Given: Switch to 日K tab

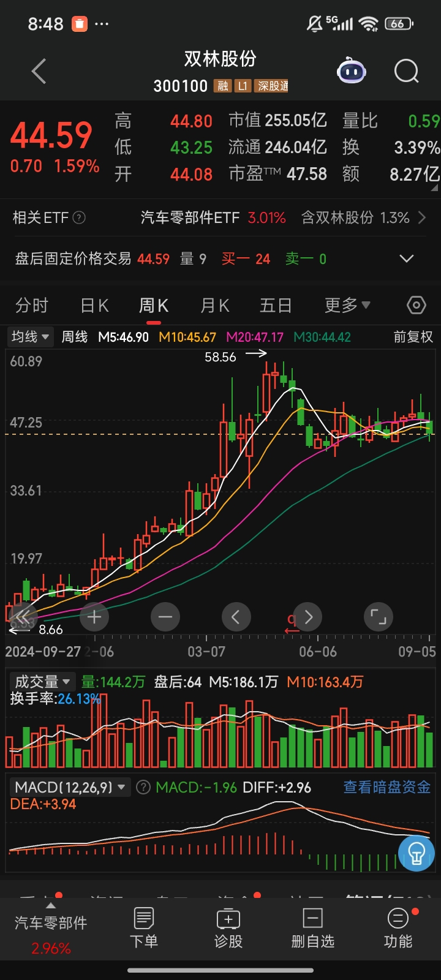Looking at the screenshot, I should 95,305.
